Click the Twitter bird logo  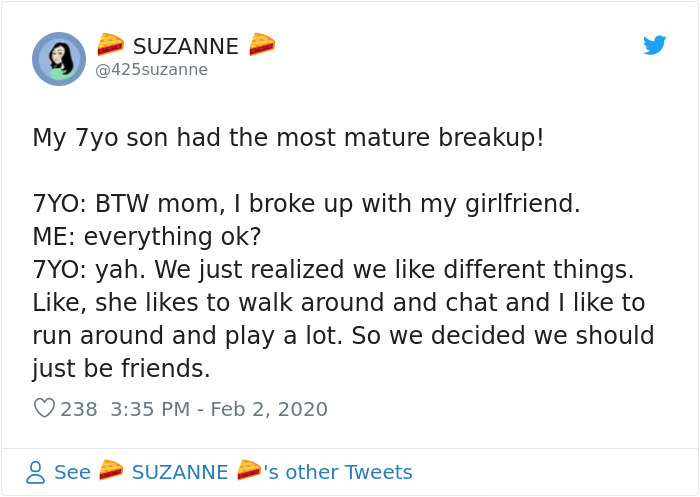coord(654,45)
